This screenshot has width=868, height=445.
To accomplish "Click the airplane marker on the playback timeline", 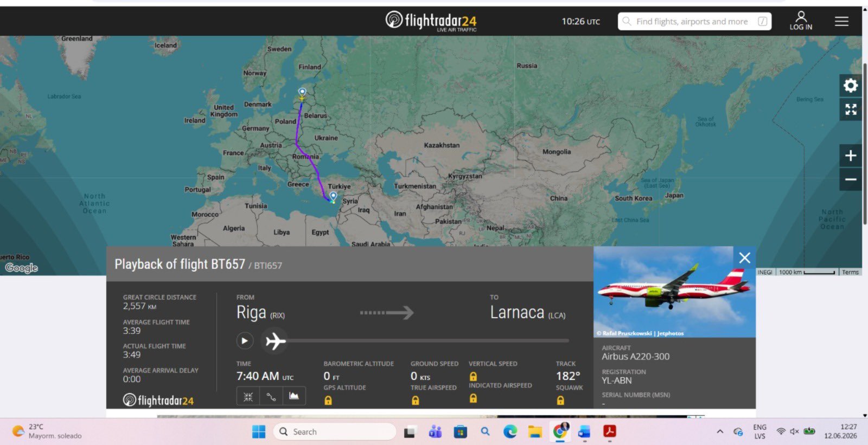I will [x=275, y=341].
